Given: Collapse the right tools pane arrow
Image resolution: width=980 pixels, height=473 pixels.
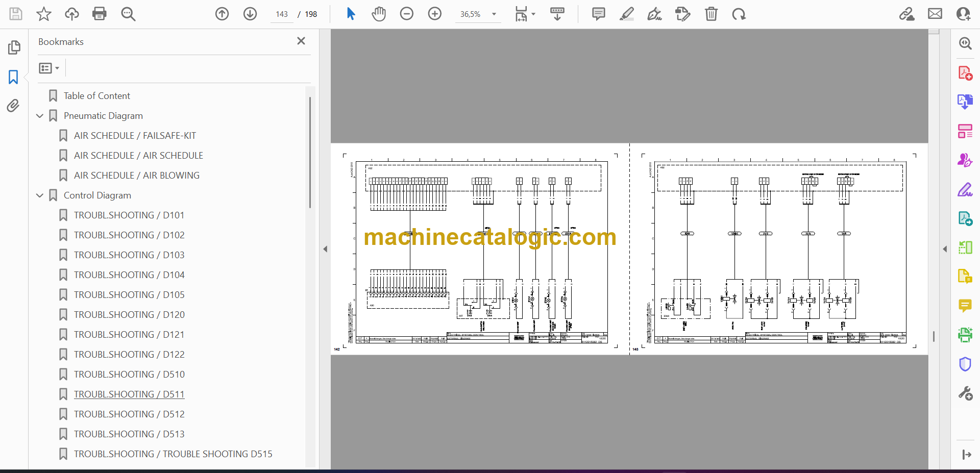Looking at the screenshot, I should pyautogui.click(x=945, y=249).
